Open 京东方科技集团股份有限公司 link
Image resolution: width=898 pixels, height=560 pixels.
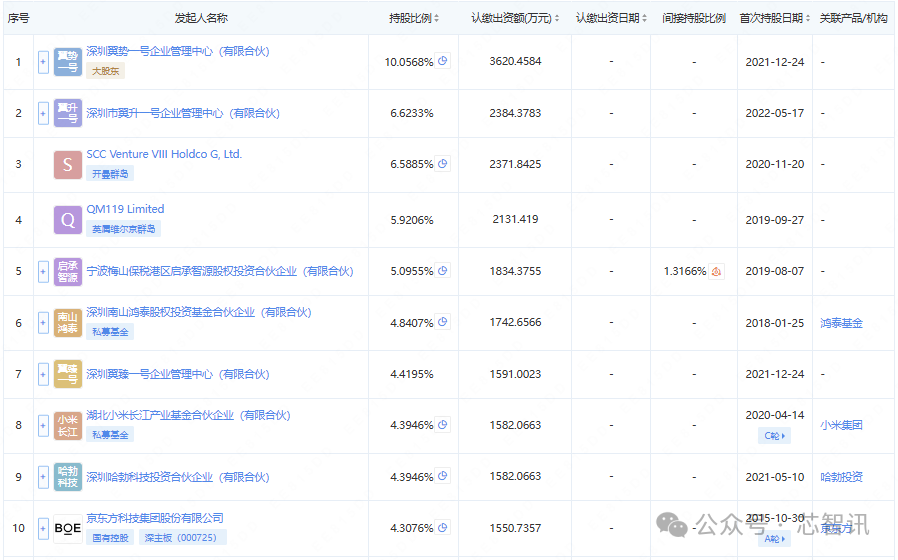155,518
